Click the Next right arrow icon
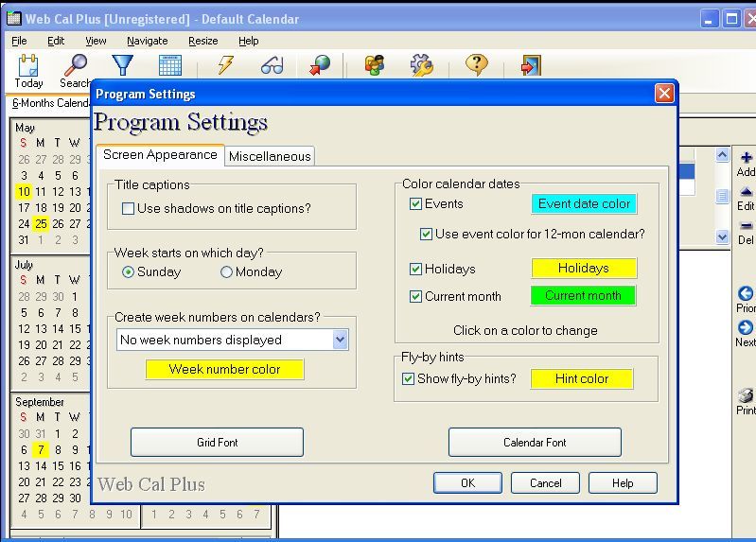 pyautogui.click(x=746, y=327)
